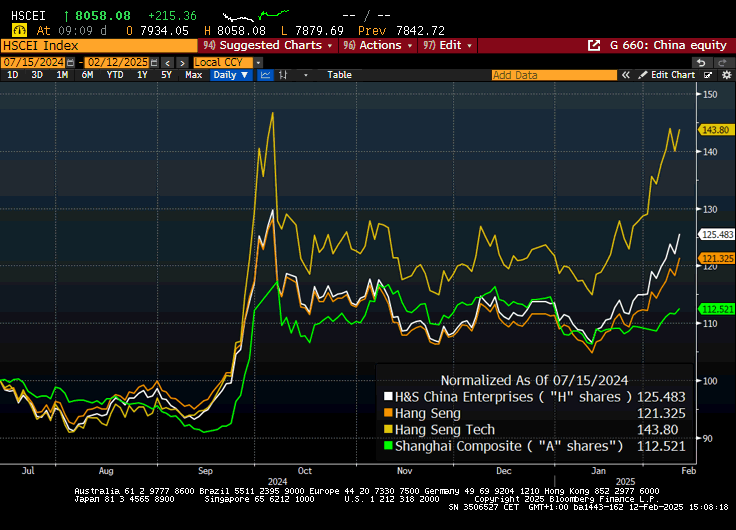Click the redo arrow icon

point(722,62)
